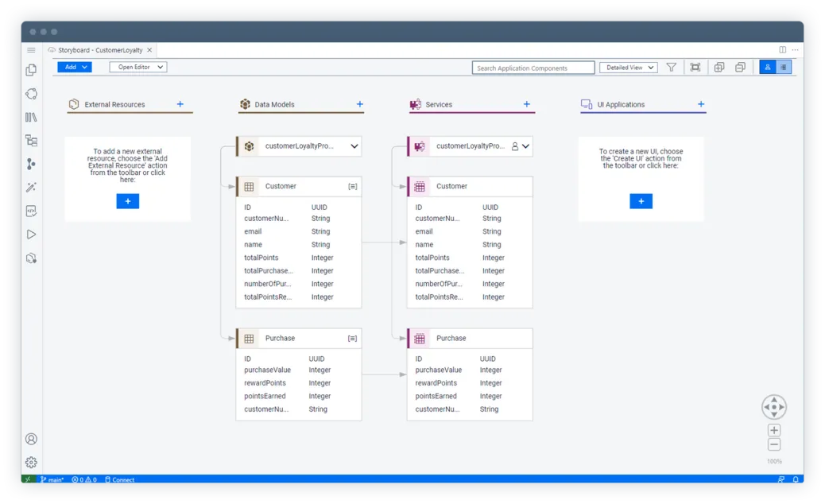Click the fit-to-screen icon in toolbar
The width and height of the screenshot is (825, 504).
(x=695, y=68)
